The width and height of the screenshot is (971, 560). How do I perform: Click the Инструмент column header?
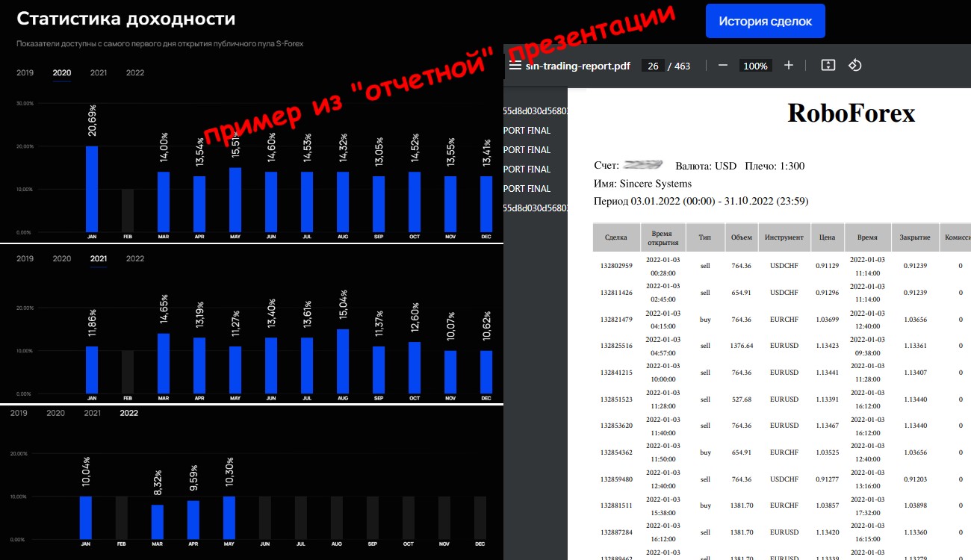tap(784, 237)
